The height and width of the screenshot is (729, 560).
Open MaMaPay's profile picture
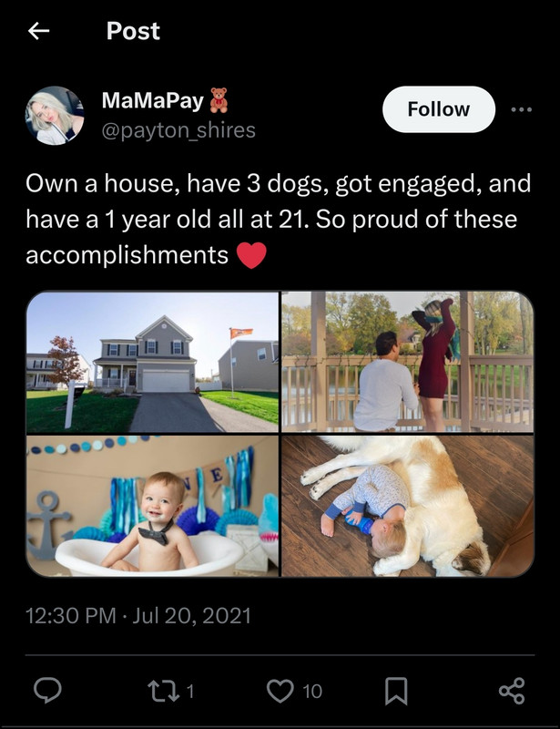click(x=55, y=116)
